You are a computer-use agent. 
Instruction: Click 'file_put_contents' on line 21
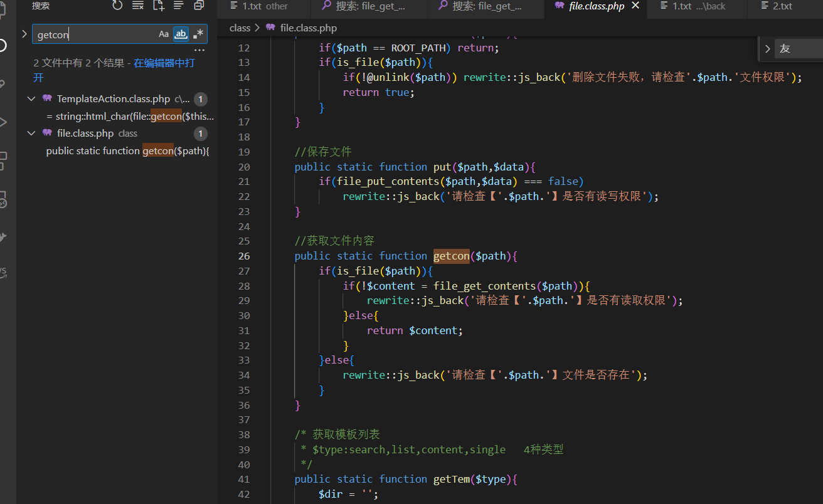point(388,181)
